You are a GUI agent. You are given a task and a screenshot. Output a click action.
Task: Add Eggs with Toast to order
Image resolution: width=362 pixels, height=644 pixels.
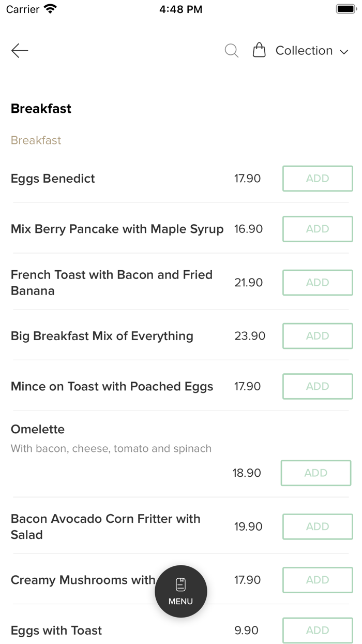tap(318, 630)
